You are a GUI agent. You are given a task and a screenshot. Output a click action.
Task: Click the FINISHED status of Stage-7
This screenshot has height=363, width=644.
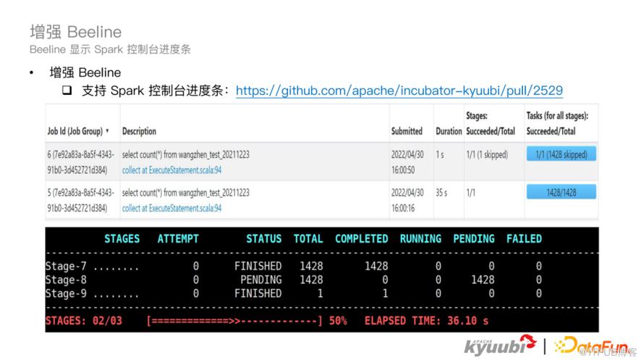point(258,267)
